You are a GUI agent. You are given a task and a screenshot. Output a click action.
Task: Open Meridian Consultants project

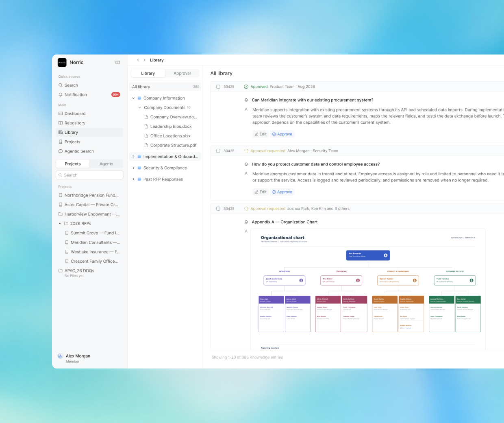click(x=93, y=242)
